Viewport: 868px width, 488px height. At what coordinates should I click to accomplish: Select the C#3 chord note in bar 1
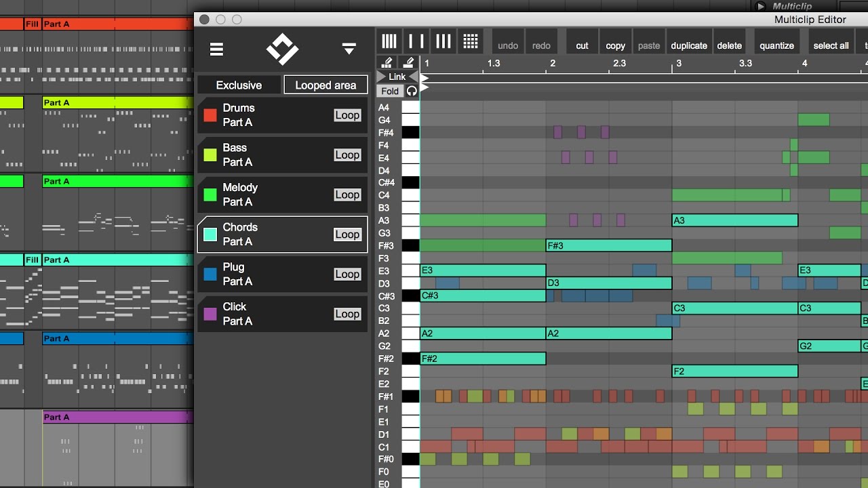coord(483,296)
